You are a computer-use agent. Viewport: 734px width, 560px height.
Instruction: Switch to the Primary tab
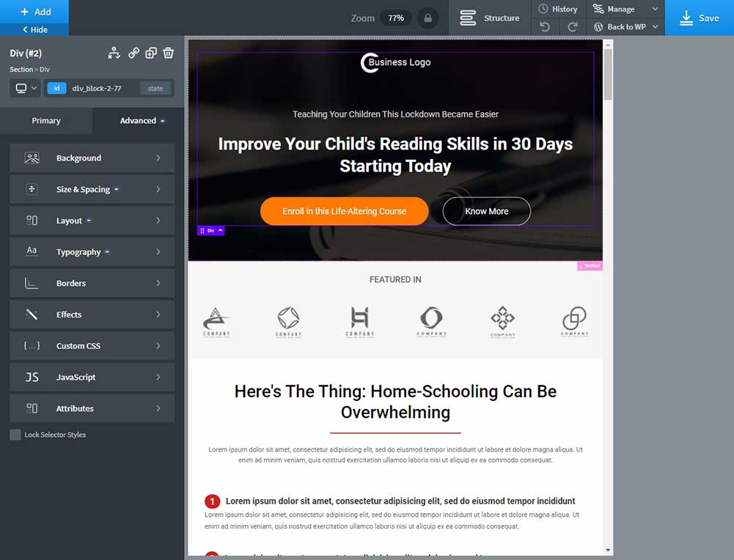(46, 121)
